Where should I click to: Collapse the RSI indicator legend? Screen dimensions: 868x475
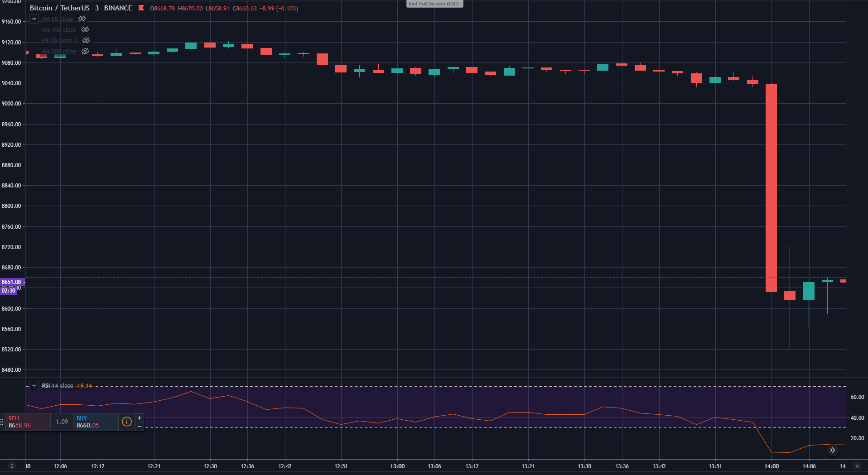coord(34,386)
